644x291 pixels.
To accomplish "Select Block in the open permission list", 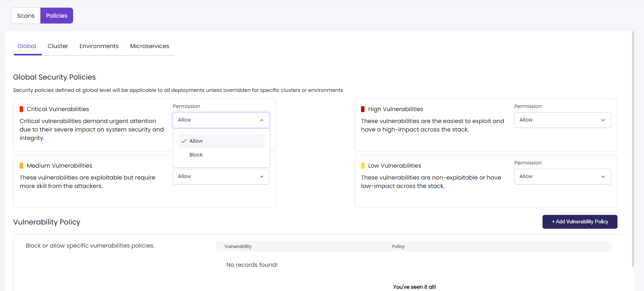I will [196, 155].
